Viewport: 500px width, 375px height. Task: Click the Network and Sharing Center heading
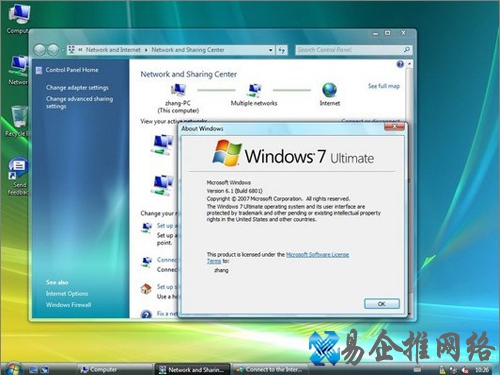coord(188,74)
